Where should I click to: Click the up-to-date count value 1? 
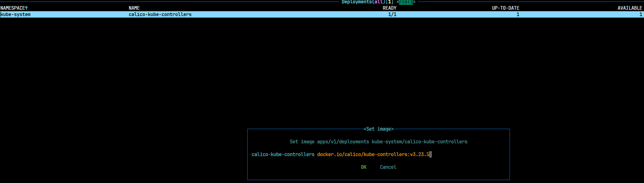[518, 15]
